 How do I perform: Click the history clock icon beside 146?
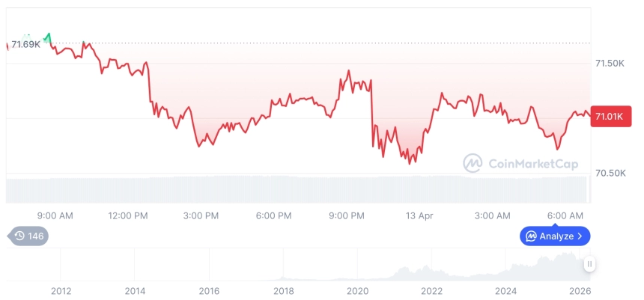click(x=19, y=236)
